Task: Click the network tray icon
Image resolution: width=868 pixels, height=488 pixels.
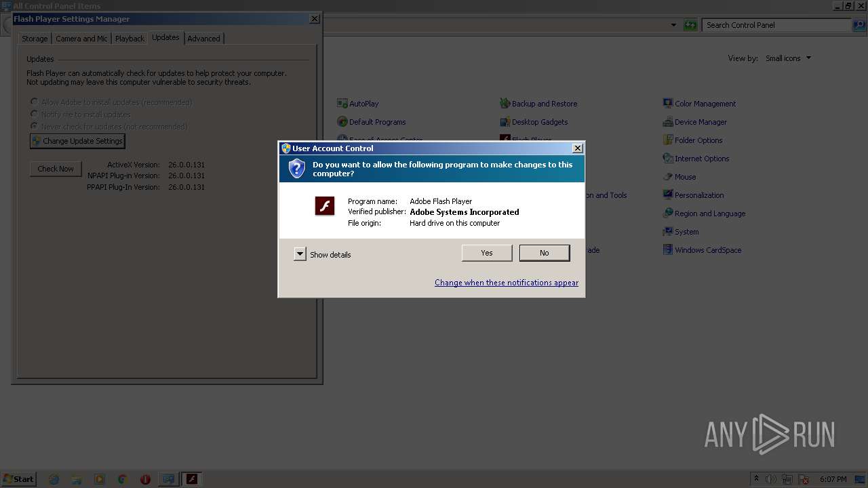Action: click(x=787, y=479)
